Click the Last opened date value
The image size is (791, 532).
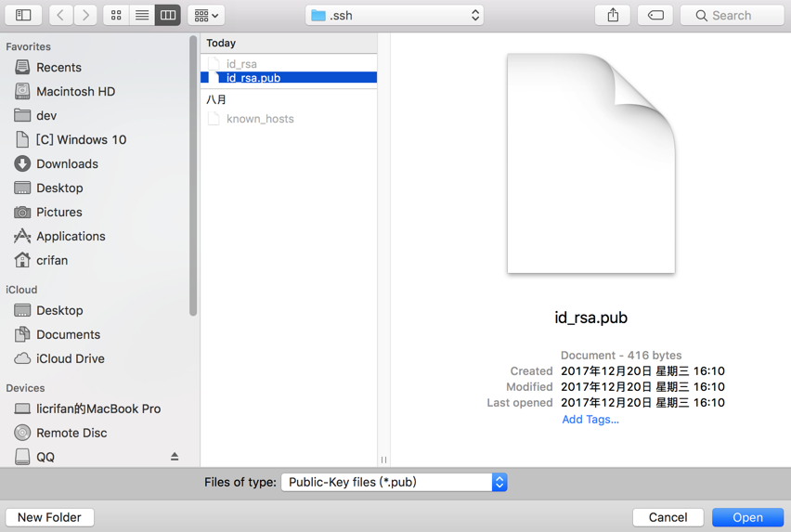[x=642, y=402]
